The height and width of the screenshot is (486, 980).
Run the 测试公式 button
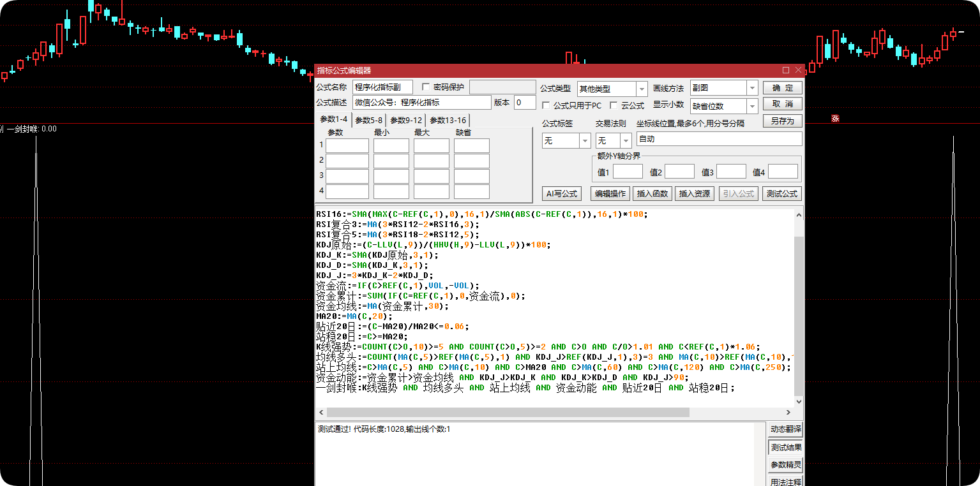pyautogui.click(x=782, y=194)
